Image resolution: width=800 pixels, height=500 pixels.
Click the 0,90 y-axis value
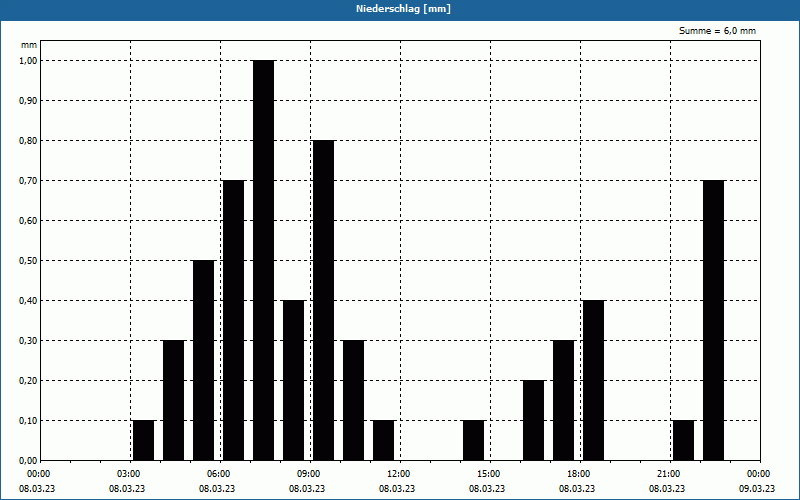(x=29, y=101)
